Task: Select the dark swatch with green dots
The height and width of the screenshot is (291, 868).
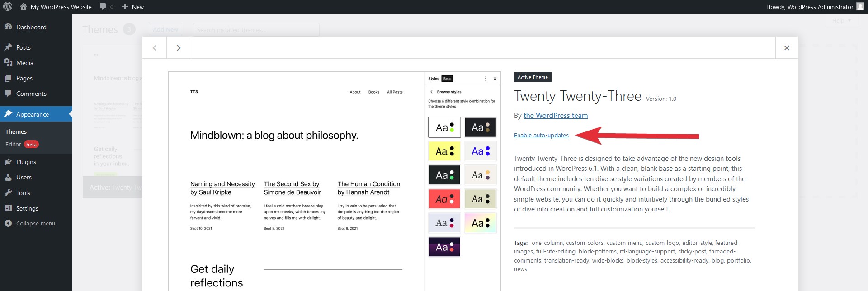Action: tap(444, 175)
